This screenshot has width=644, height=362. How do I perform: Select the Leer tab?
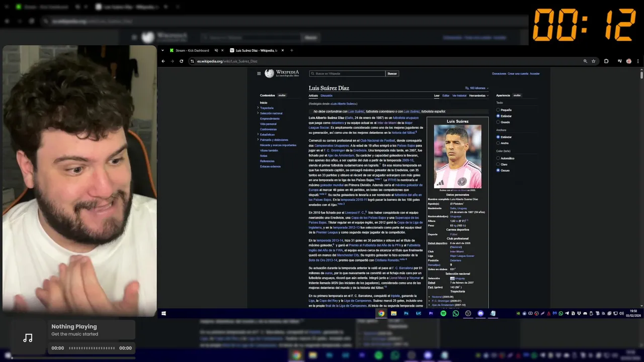437,96
